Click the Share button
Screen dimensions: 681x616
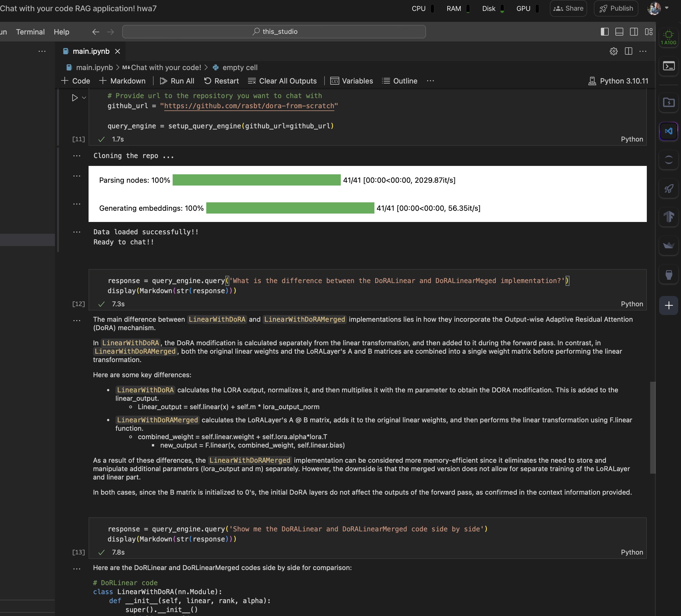pyautogui.click(x=569, y=8)
